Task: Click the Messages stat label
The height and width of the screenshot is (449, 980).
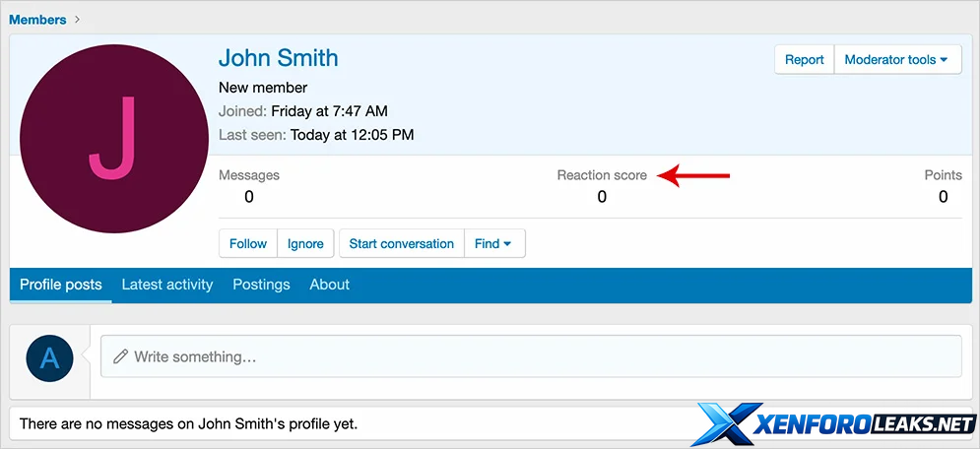Action: click(249, 175)
